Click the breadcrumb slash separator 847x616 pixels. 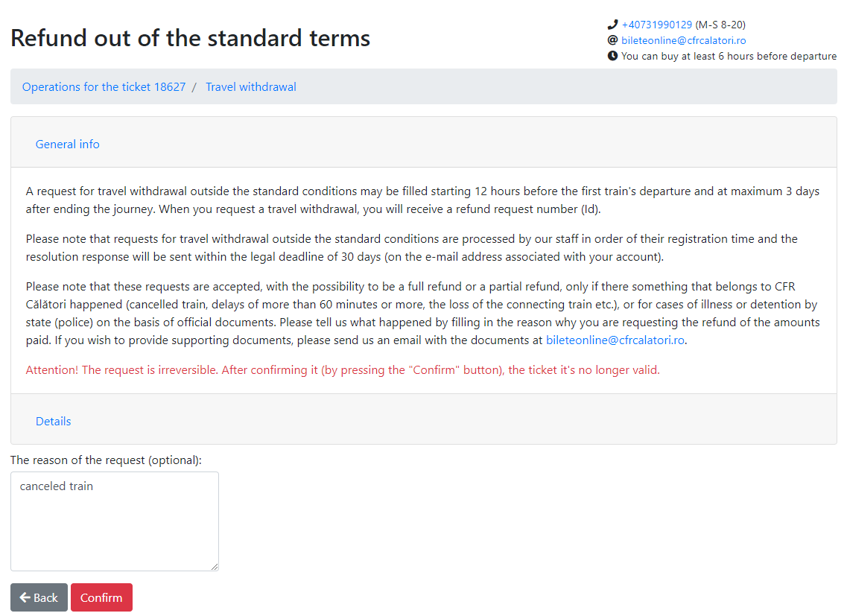coord(194,87)
